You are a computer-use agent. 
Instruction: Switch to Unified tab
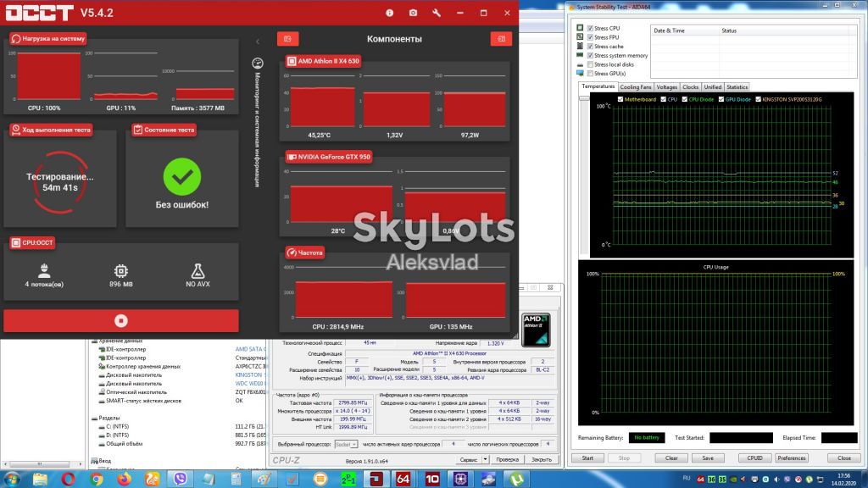[x=712, y=87]
